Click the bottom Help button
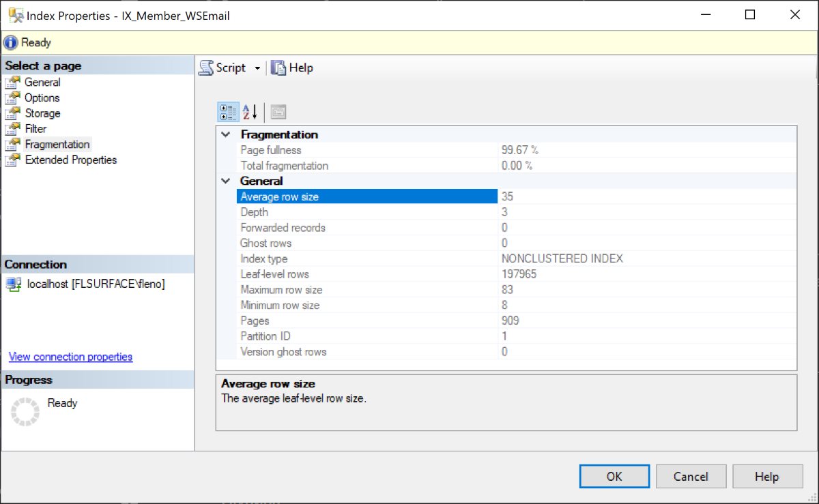 (767, 476)
